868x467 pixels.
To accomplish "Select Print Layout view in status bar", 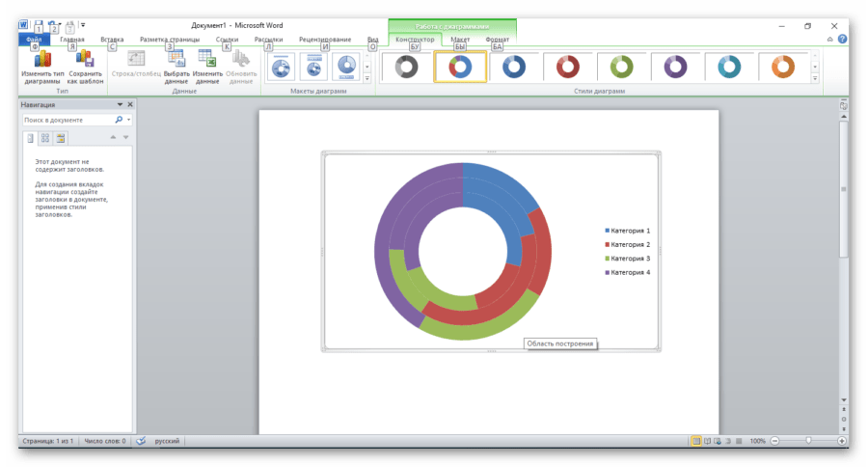I will point(695,441).
